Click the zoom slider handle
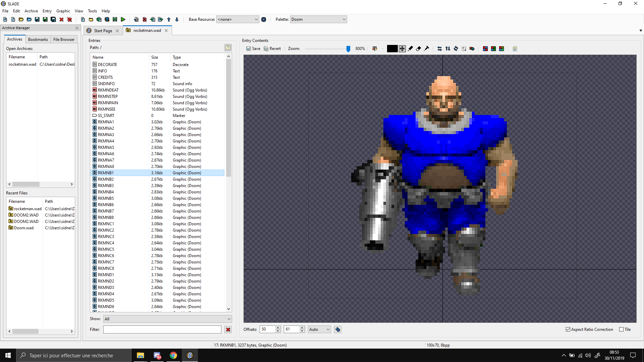 click(x=348, y=49)
